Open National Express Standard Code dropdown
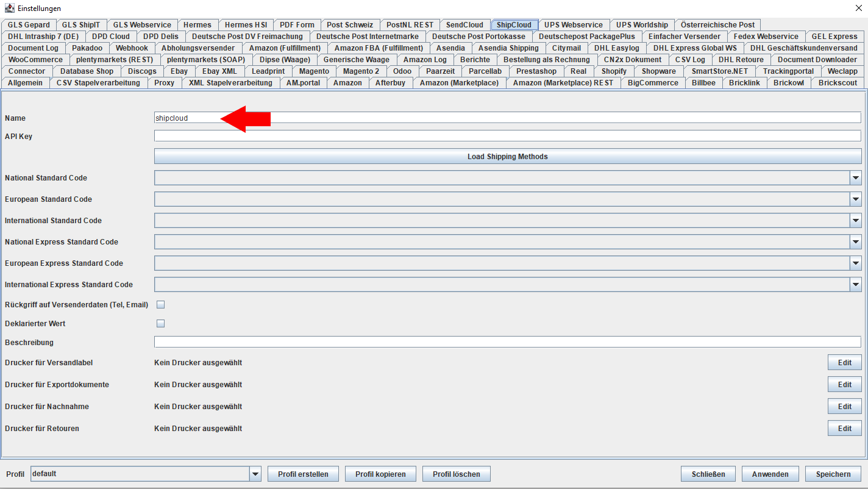Screen dimensions: 868x489 point(855,242)
